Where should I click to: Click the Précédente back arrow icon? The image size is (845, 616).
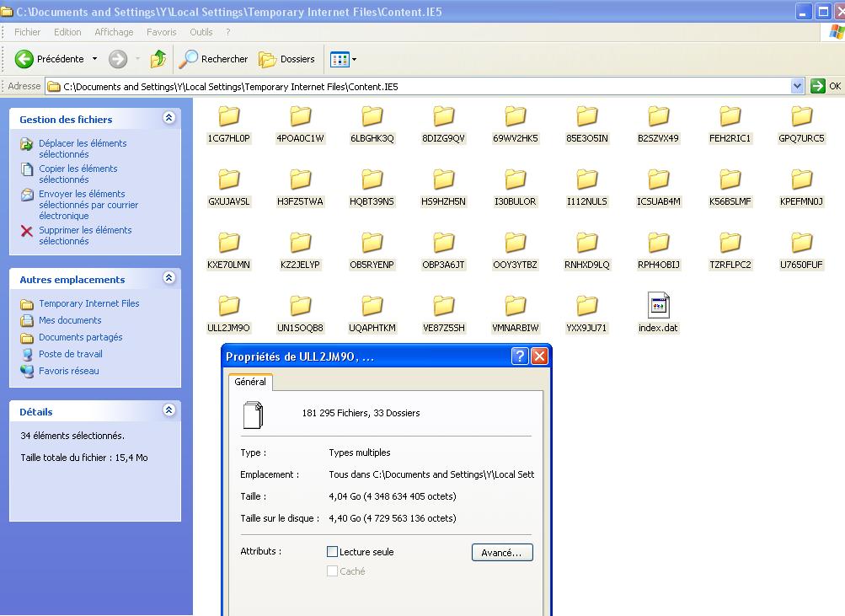pyautogui.click(x=24, y=59)
